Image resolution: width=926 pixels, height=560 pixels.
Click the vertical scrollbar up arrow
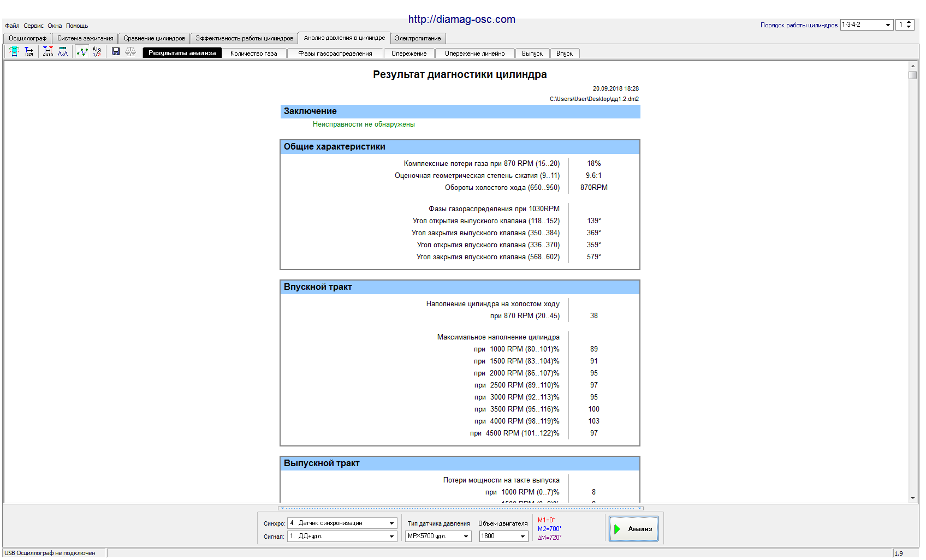point(912,65)
